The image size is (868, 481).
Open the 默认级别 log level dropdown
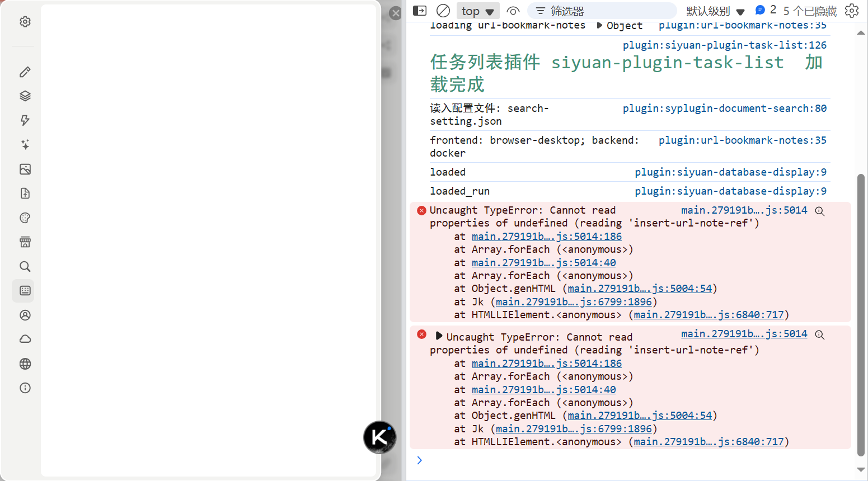(x=716, y=11)
